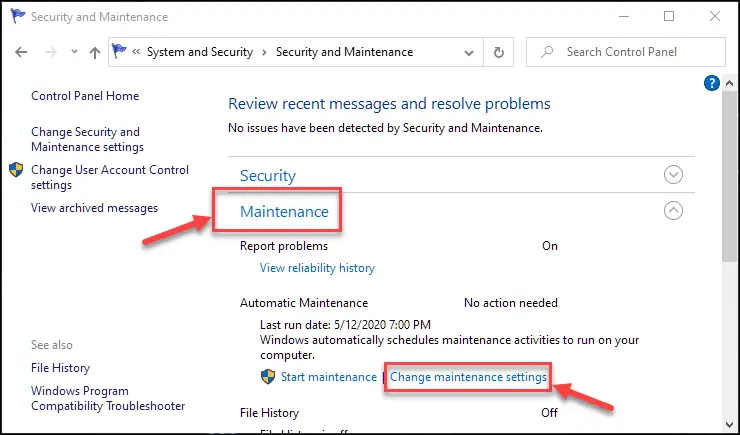Open Control Panel Home
Image resolution: width=740 pixels, height=435 pixels.
tap(85, 96)
